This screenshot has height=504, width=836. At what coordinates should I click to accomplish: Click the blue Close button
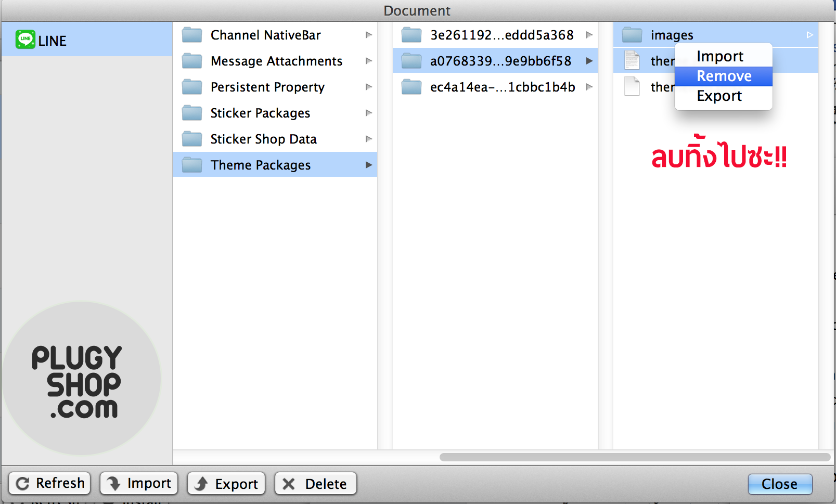point(780,484)
